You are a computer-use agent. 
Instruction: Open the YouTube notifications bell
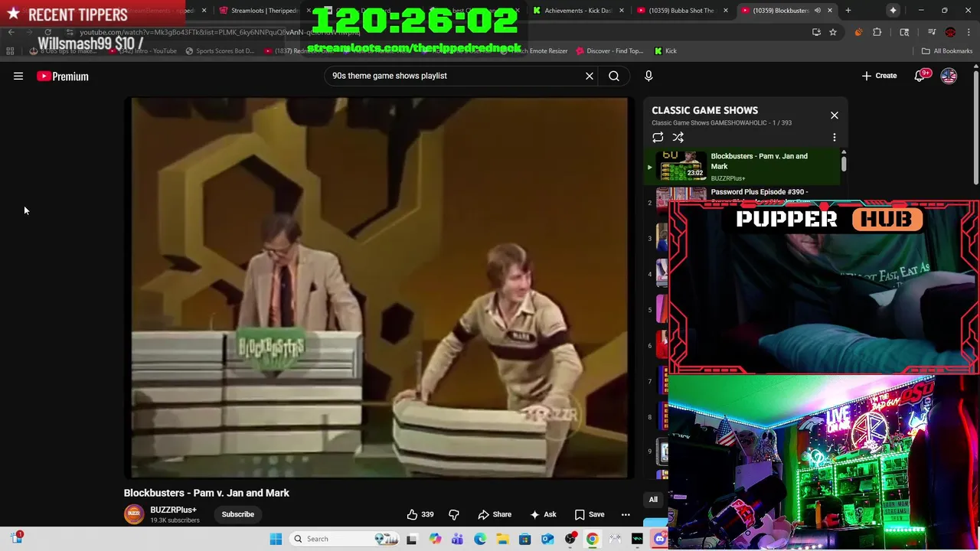[920, 76]
